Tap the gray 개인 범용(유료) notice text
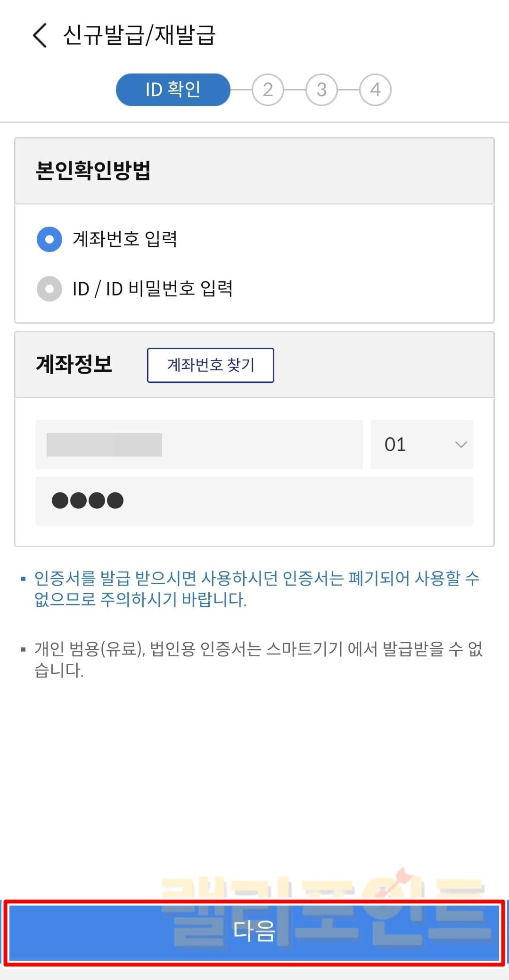 pos(258,659)
